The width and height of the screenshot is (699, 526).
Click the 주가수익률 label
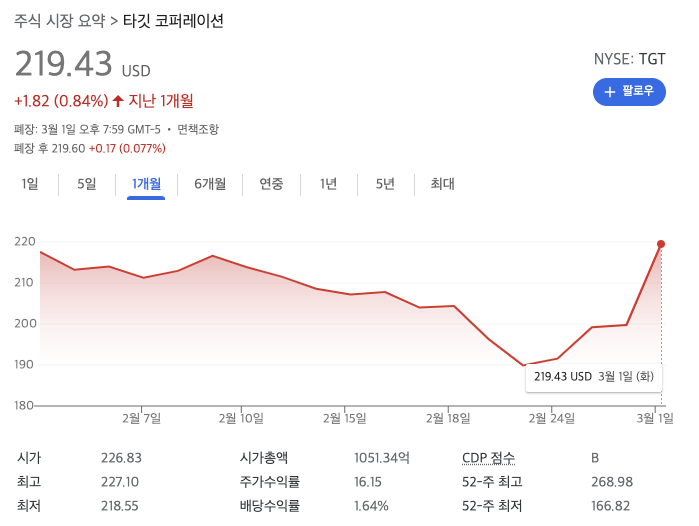click(270, 482)
